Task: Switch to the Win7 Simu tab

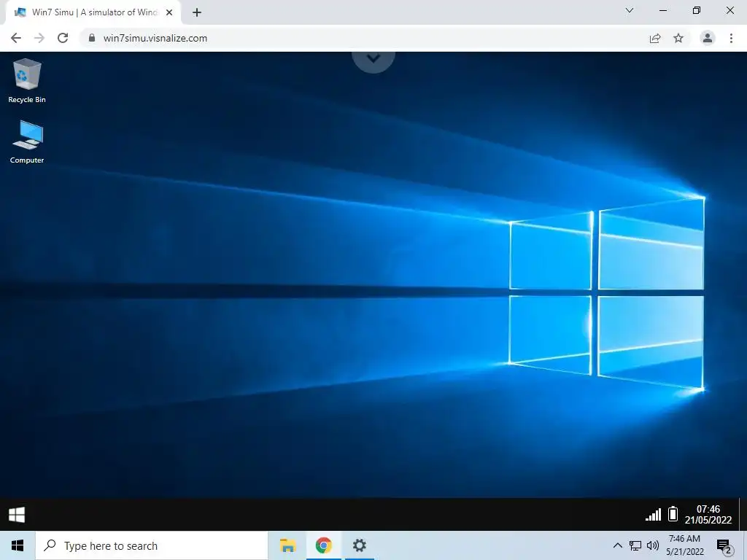Action: click(93, 12)
